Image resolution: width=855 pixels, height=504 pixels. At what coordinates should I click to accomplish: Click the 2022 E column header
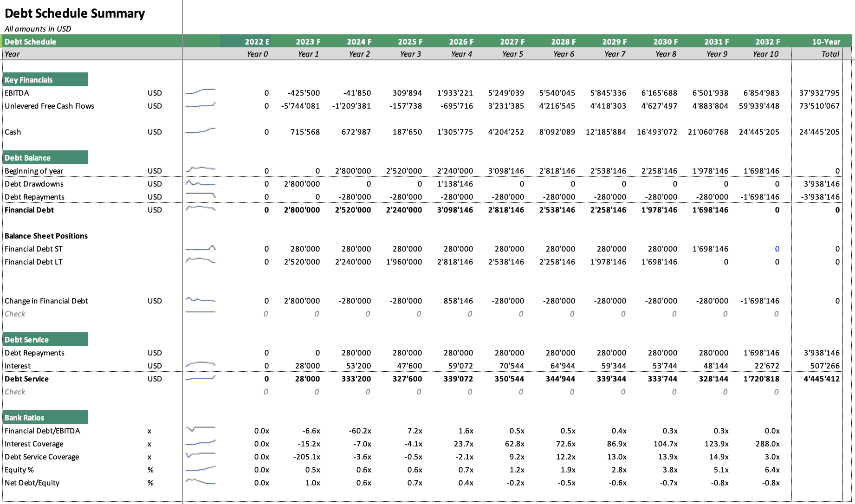[257, 42]
